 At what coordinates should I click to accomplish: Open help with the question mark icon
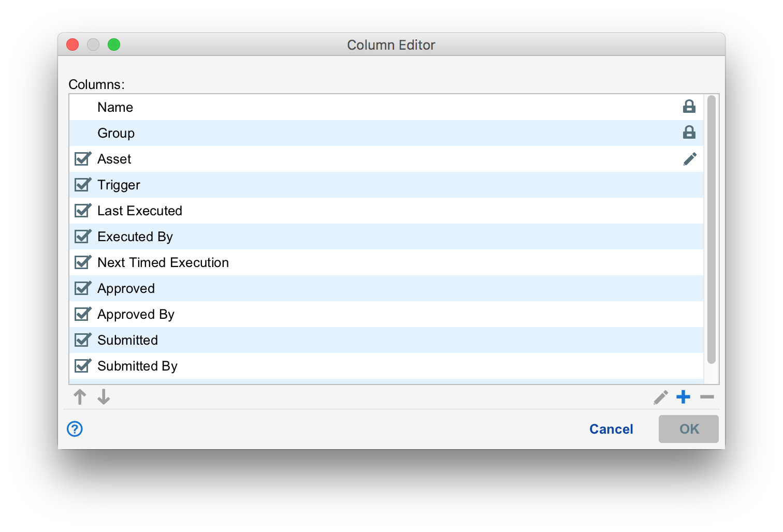(75, 428)
